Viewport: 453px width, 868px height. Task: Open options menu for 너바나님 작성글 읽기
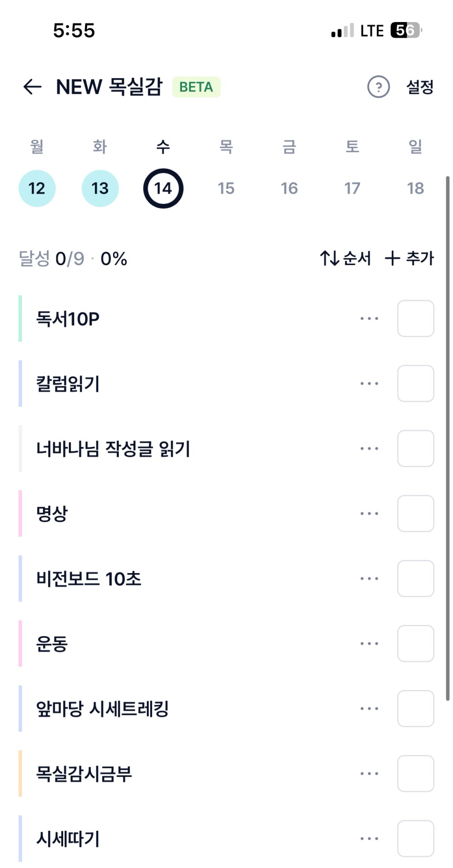coord(369,448)
